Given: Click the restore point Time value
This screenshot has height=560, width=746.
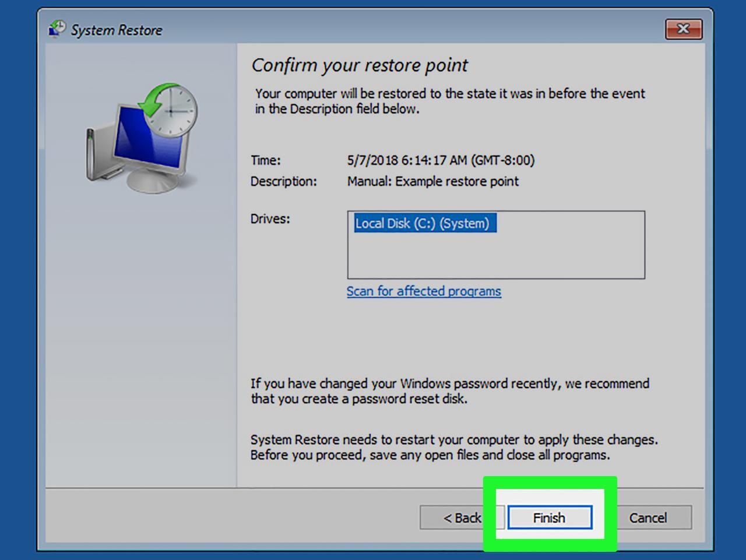Looking at the screenshot, I should [441, 160].
